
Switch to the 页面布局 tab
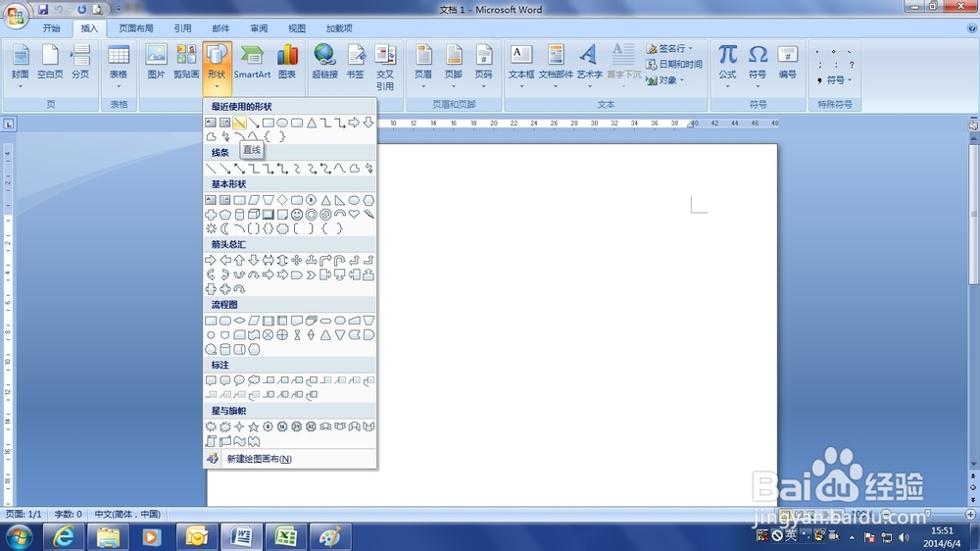click(135, 28)
